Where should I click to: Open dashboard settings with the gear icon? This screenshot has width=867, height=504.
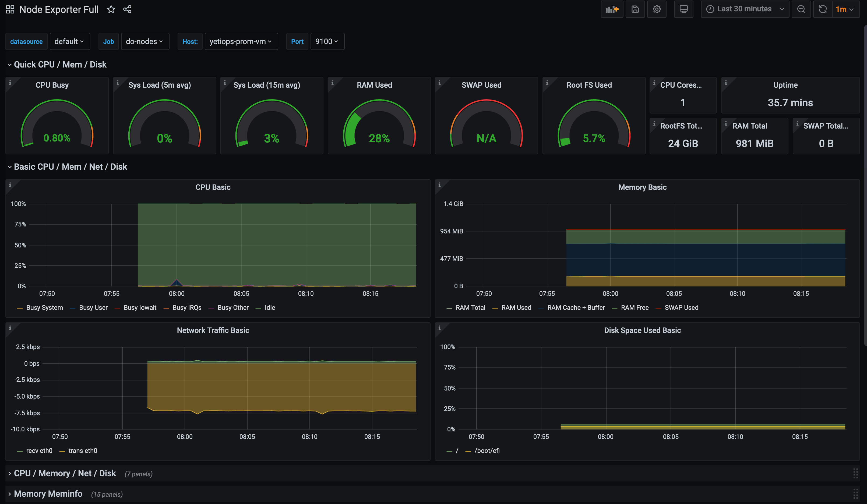(x=657, y=9)
